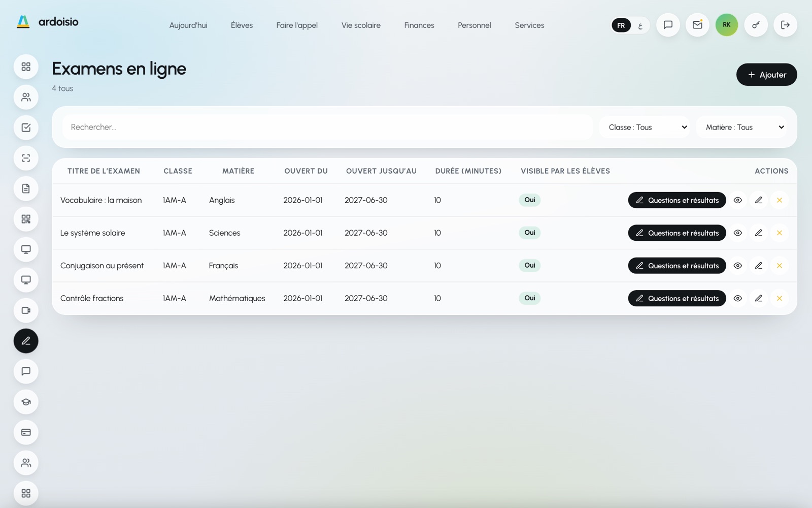Click the speech bubble sidebar icon
812x508 pixels.
26,371
